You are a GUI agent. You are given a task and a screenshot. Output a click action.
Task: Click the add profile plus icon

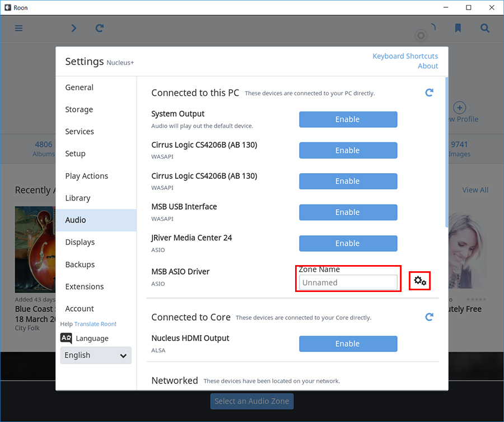[x=459, y=108]
